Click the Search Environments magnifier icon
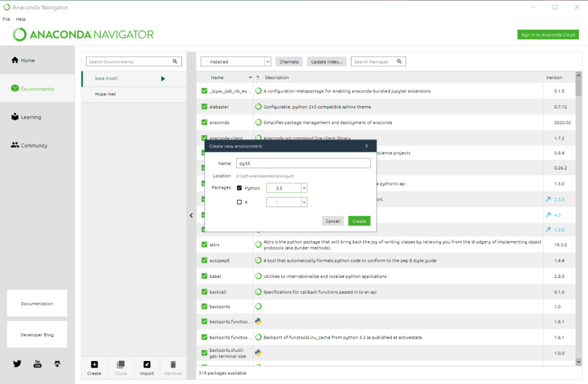This screenshot has width=588, height=384. tap(175, 62)
